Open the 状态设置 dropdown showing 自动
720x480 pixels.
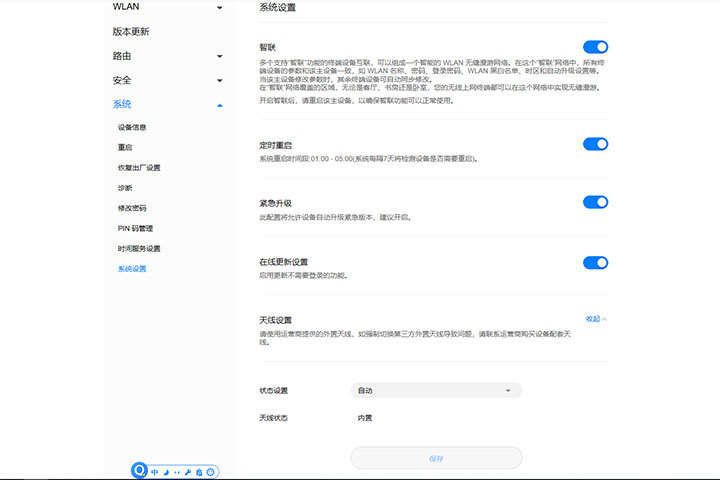pyautogui.click(x=436, y=390)
